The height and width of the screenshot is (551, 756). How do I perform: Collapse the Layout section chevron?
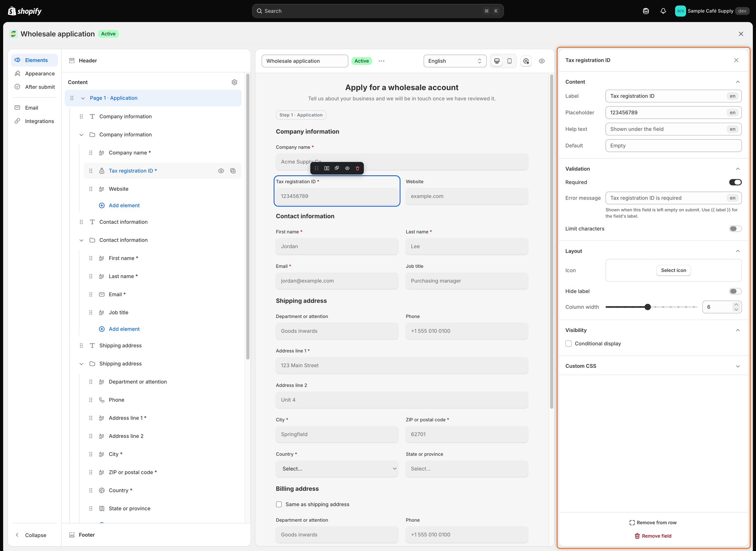pos(738,251)
